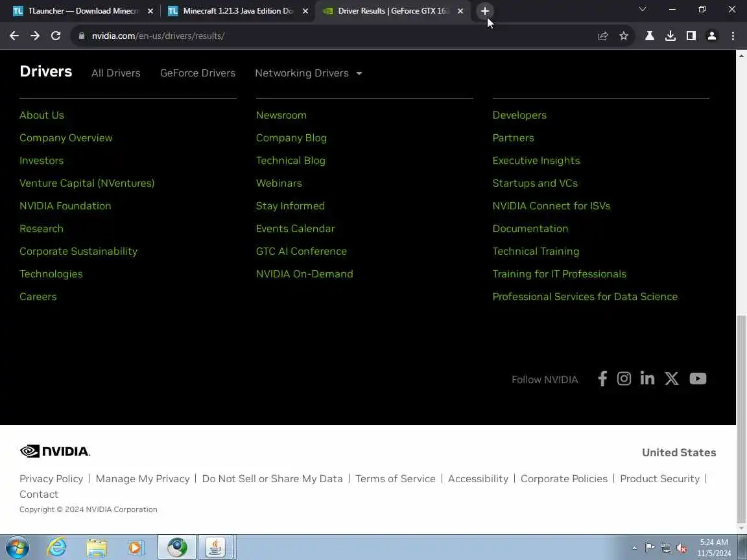Open browser downloads icon
The height and width of the screenshot is (560, 747).
point(670,36)
